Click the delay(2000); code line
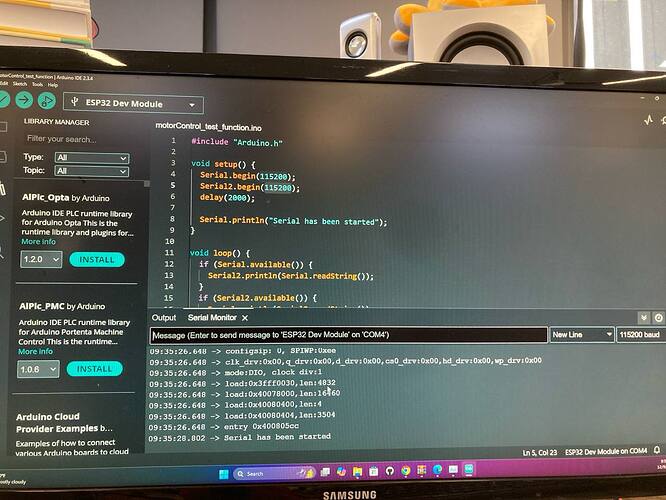666x500 pixels. coord(227,198)
